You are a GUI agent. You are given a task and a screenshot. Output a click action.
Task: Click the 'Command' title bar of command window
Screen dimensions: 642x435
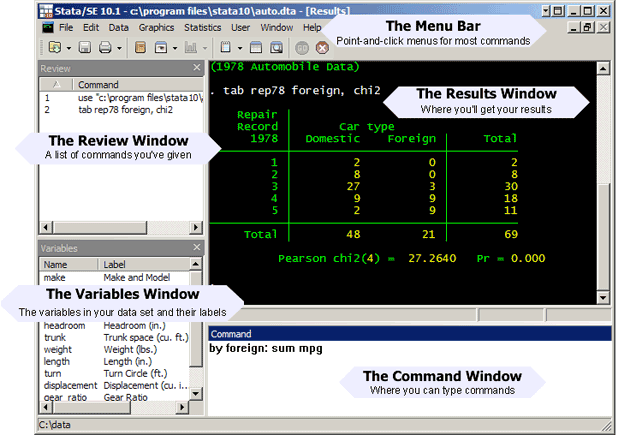pyautogui.click(x=410, y=334)
